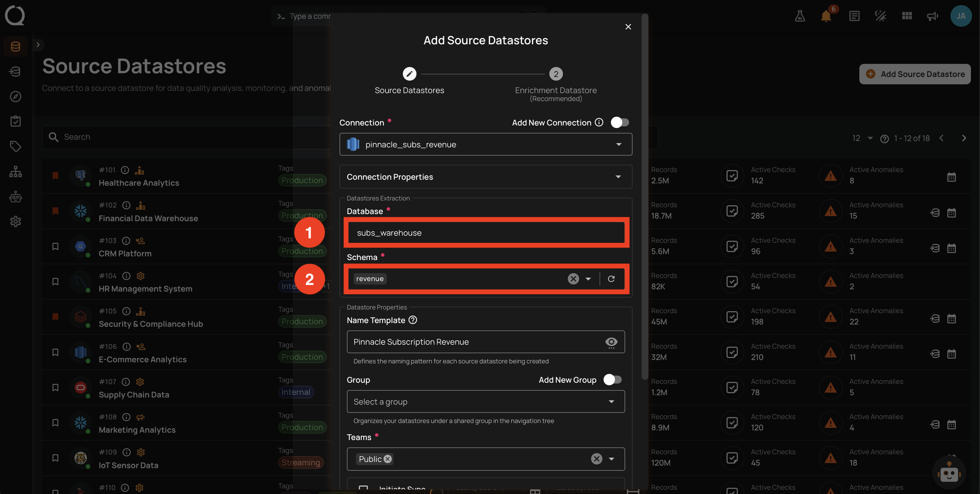Click the pagination help icon near 1 - 12 of 18
The width and height of the screenshot is (980, 494).
[884, 139]
